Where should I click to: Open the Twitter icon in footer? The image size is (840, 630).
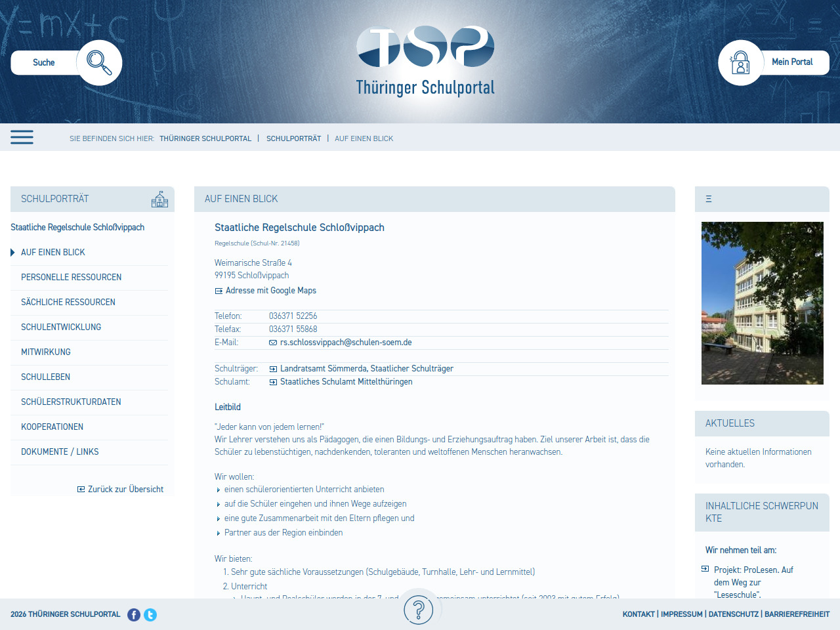[x=150, y=615]
